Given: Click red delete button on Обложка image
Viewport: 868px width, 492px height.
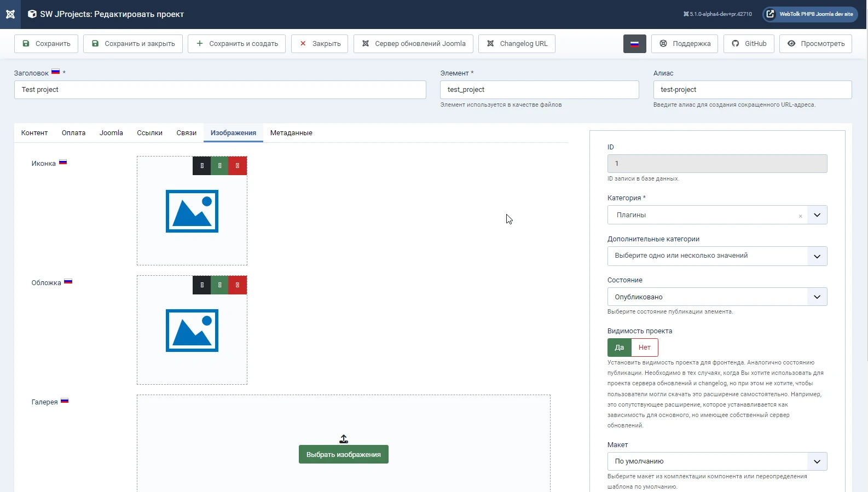Looking at the screenshot, I should 238,285.
